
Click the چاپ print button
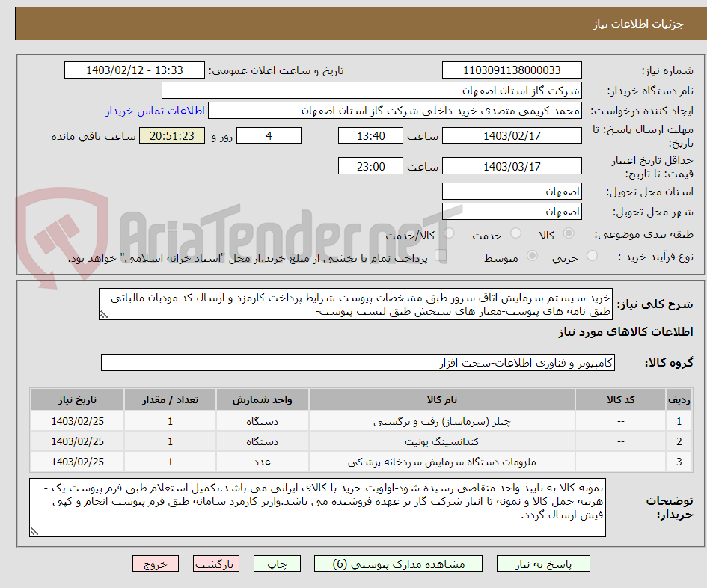(277, 563)
